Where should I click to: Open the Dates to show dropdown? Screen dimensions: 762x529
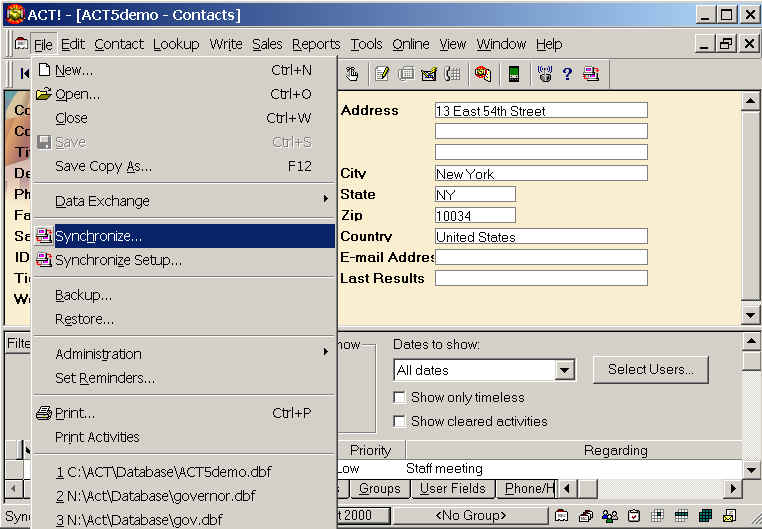pyautogui.click(x=564, y=371)
